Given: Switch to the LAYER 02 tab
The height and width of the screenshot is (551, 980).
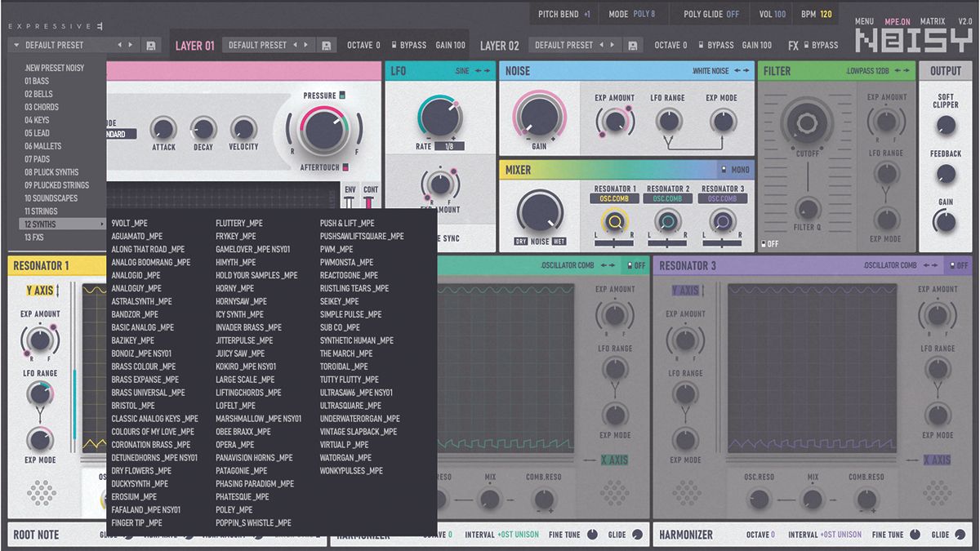Looking at the screenshot, I should 499,45.
